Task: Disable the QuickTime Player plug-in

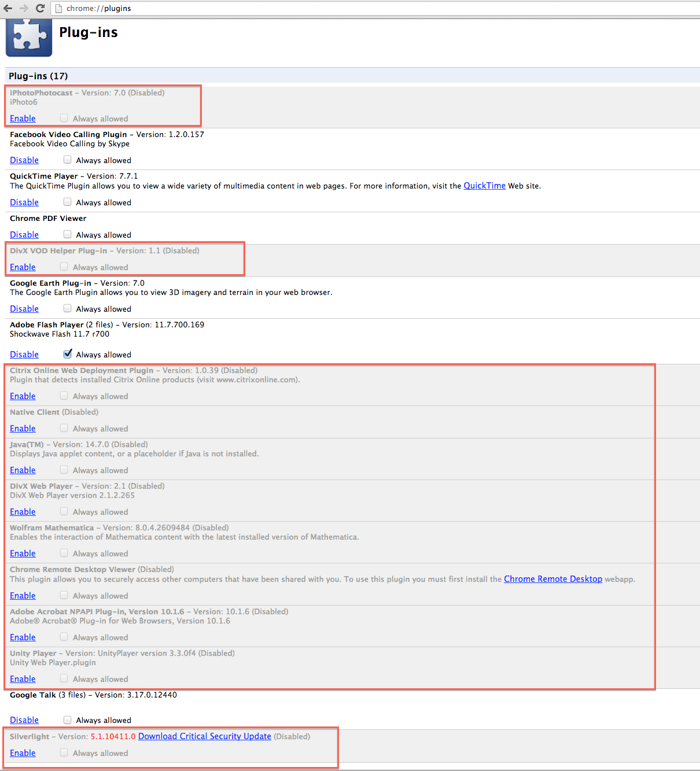Action: pyautogui.click(x=24, y=202)
